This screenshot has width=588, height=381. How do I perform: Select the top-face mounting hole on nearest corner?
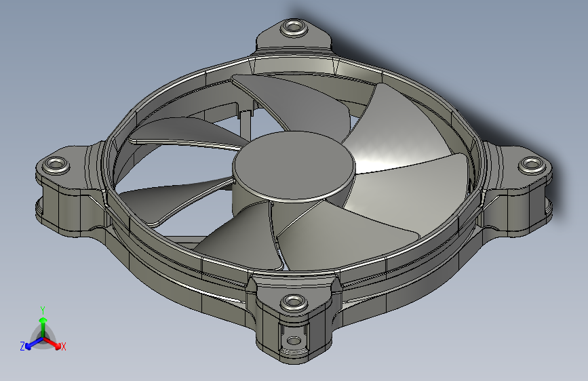coord(294,302)
